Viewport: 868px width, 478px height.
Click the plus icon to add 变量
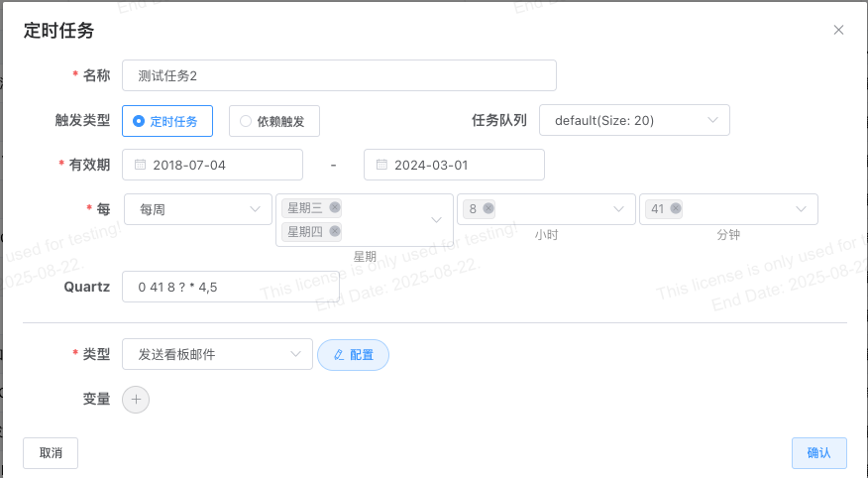point(136,400)
